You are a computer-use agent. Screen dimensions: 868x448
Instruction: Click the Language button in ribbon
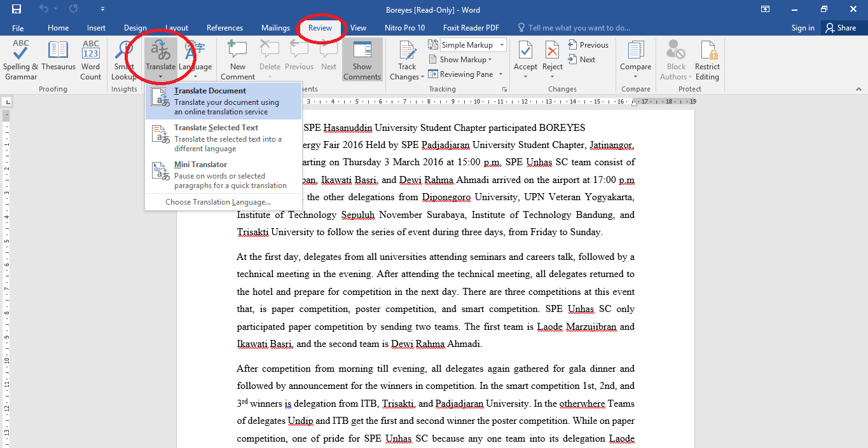point(195,60)
